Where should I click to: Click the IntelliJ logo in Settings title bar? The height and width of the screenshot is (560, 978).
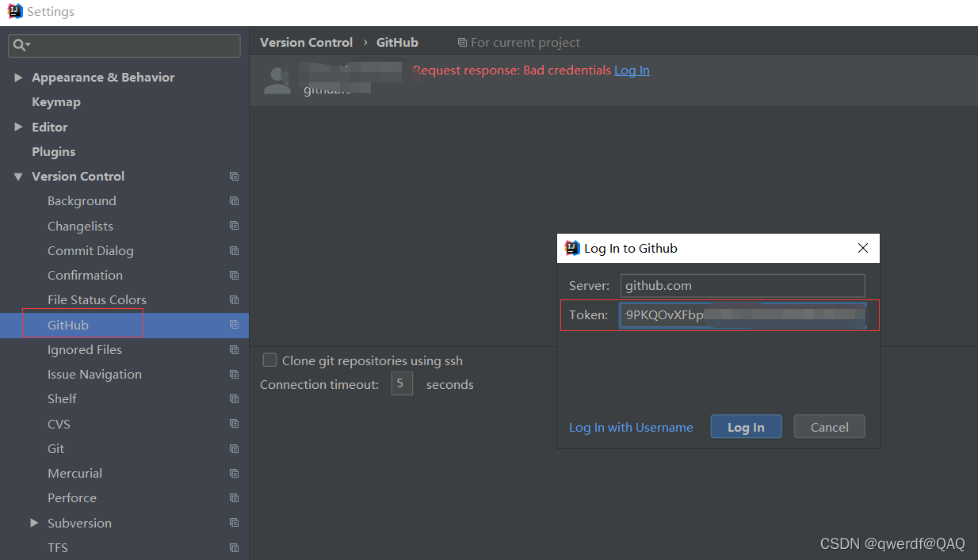(x=14, y=12)
